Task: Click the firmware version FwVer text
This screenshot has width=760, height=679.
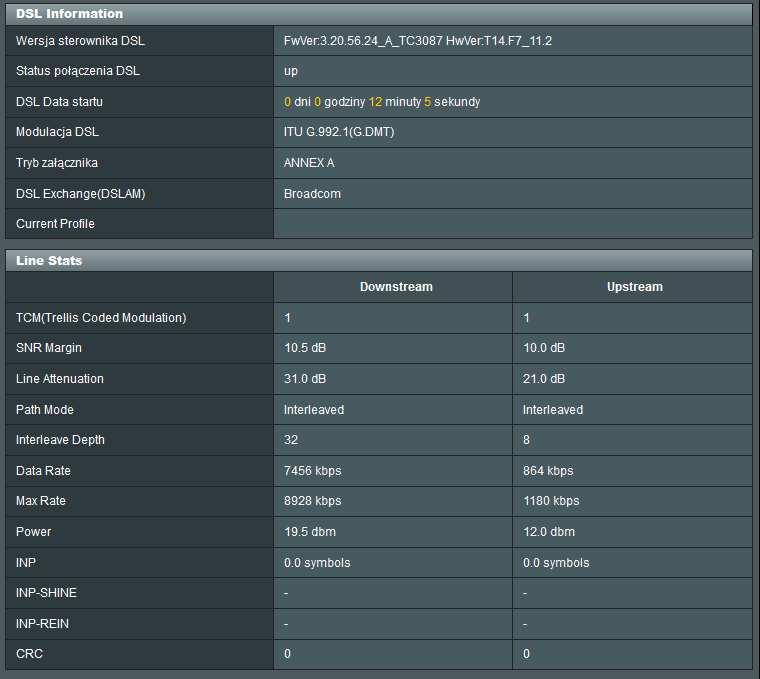Action: tap(417, 41)
